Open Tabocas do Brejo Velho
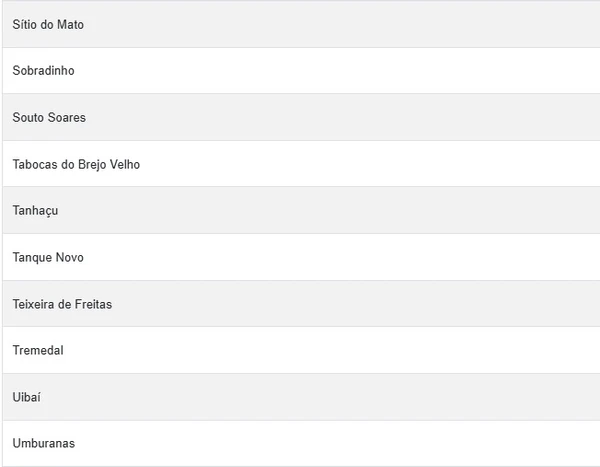Screen dimensions: 600x467 76,164
